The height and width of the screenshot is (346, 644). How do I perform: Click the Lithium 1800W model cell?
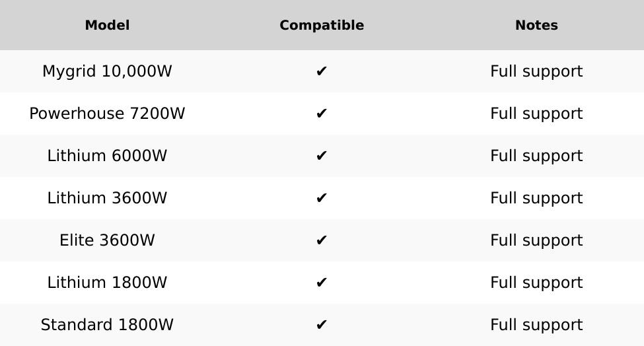[107, 283]
